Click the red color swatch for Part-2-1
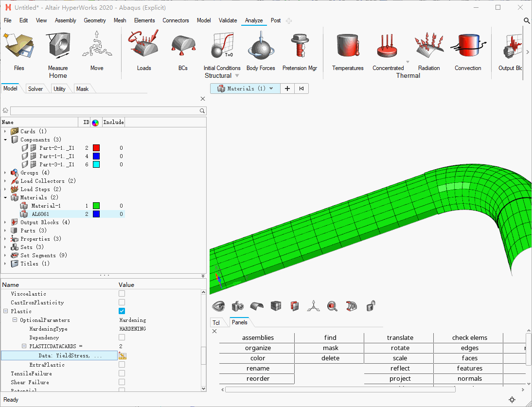Image resolution: width=532 pixels, height=407 pixels. click(x=96, y=148)
